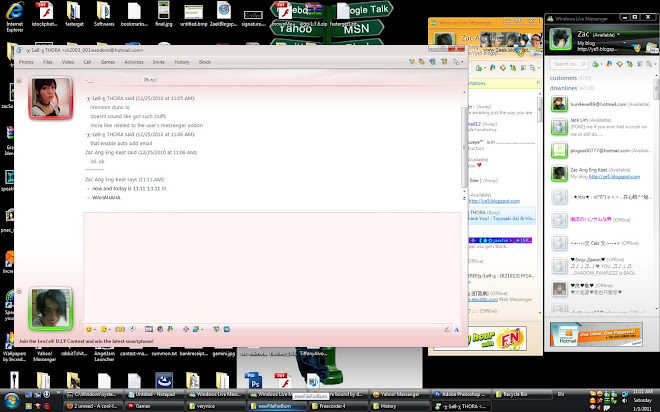This screenshot has width=660, height=412.
Task: Click the voice clip icon in chat toolbar
Action: pos(133,329)
